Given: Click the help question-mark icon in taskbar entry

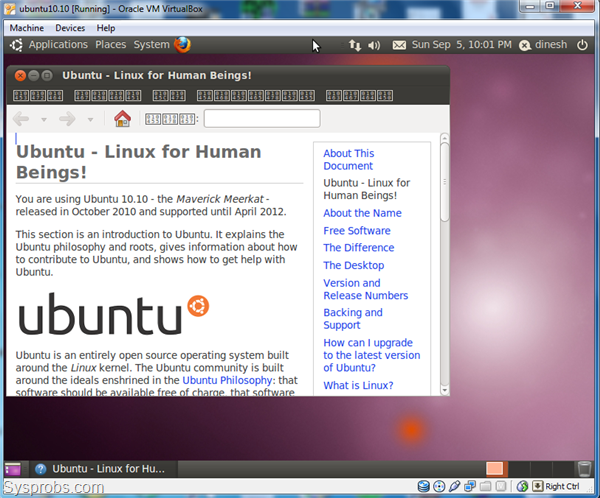Looking at the screenshot, I should [x=40, y=469].
